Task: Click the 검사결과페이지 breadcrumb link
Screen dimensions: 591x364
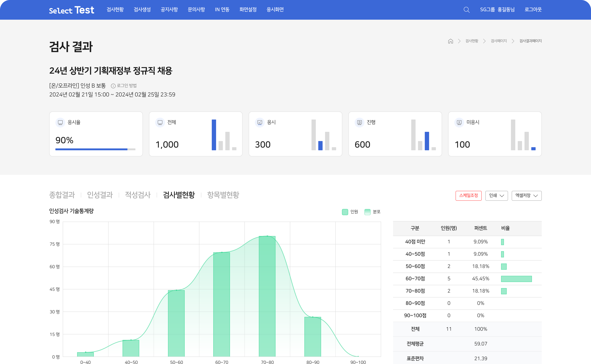Action: (x=530, y=41)
